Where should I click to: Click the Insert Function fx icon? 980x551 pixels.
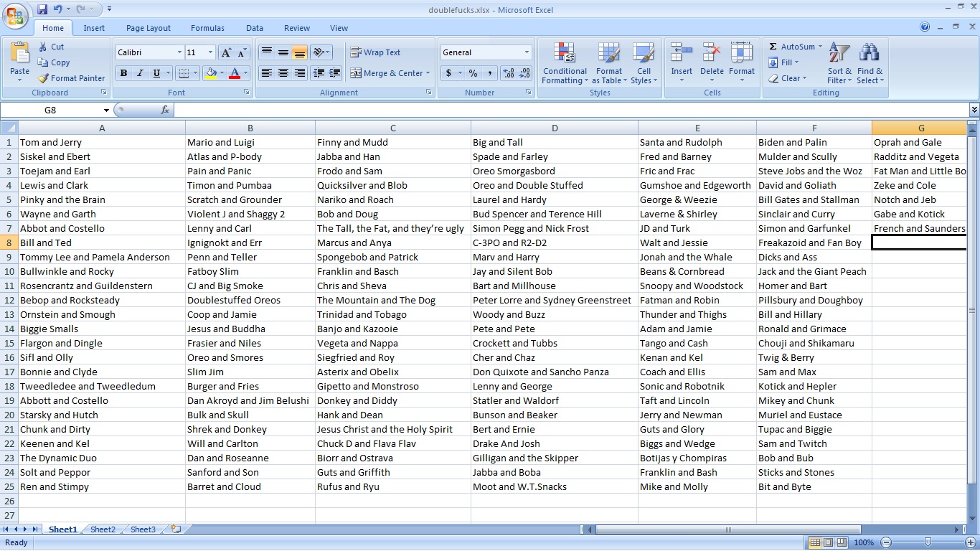(165, 110)
